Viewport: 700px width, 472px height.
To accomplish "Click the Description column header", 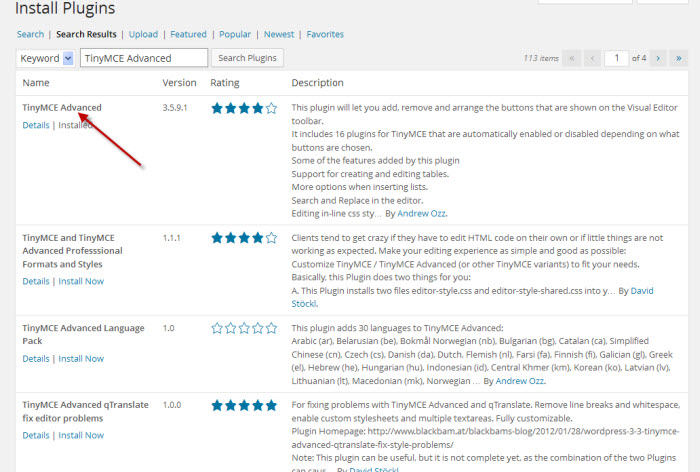I will [317, 83].
